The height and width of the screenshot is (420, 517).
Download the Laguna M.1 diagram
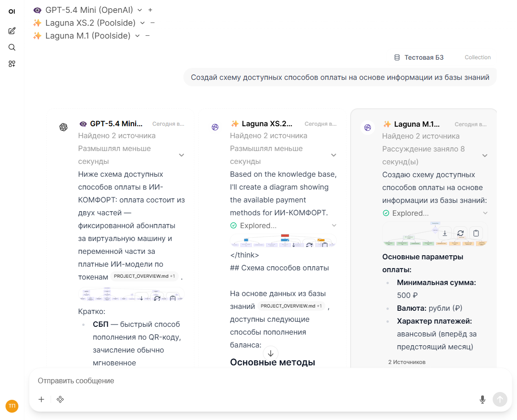[x=445, y=233]
